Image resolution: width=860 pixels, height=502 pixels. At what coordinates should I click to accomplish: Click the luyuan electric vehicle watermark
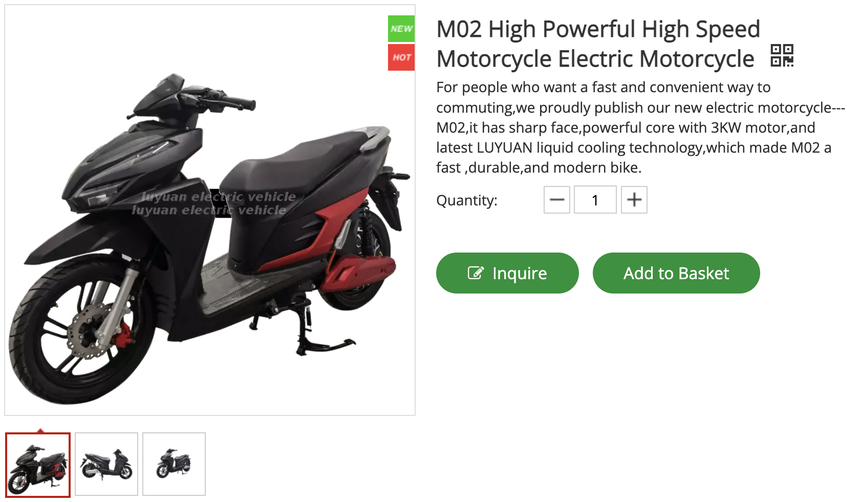tap(214, 204)
